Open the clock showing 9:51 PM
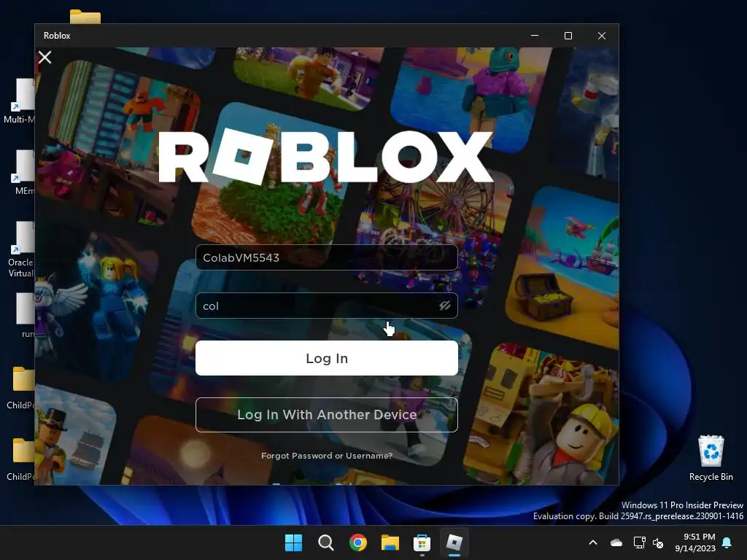The height and width of the screenshot is (560, 747). coord(695,542)
